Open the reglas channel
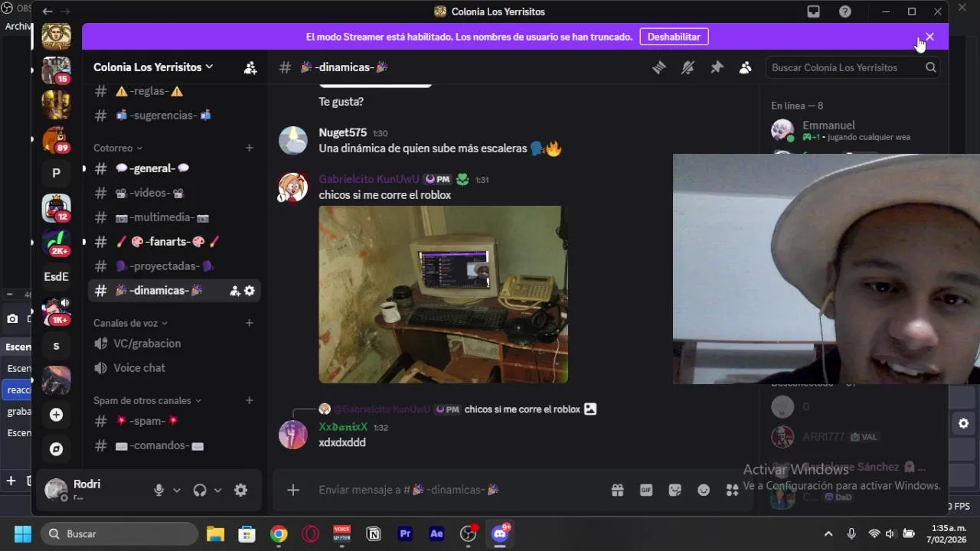This screenshot has width=980, height=551. click(175, 91)
